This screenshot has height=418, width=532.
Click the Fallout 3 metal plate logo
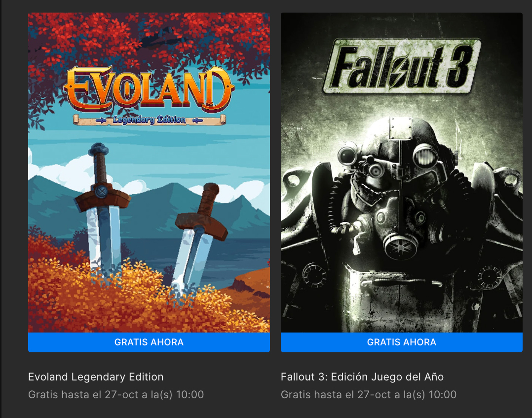pyautogui.click(x=401, y=66)
